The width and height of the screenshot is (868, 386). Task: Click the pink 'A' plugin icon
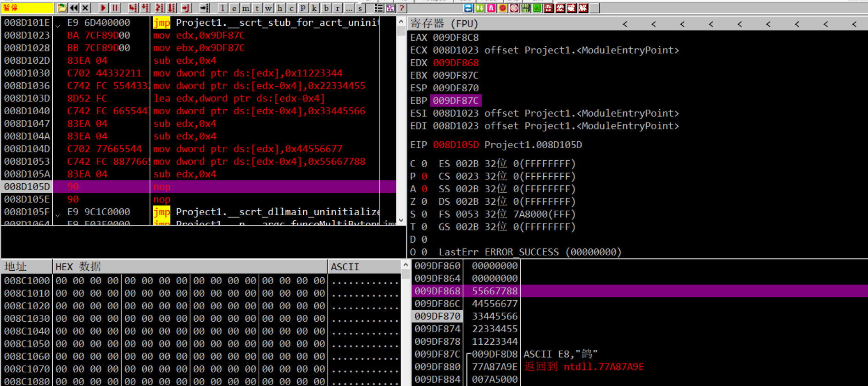(x=491, y=8)
